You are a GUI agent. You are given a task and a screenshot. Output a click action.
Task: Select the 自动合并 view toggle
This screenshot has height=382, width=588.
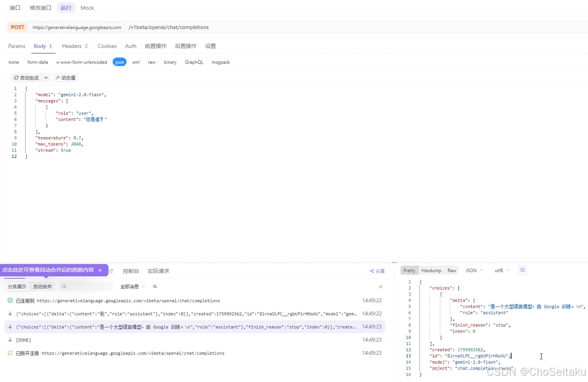point(42,287)
